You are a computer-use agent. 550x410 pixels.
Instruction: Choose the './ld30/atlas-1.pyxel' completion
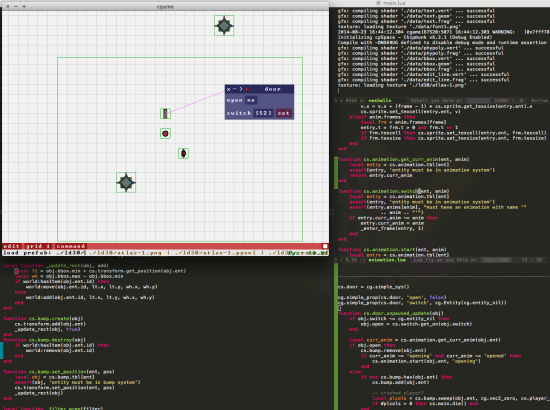(x=216, y=253)
